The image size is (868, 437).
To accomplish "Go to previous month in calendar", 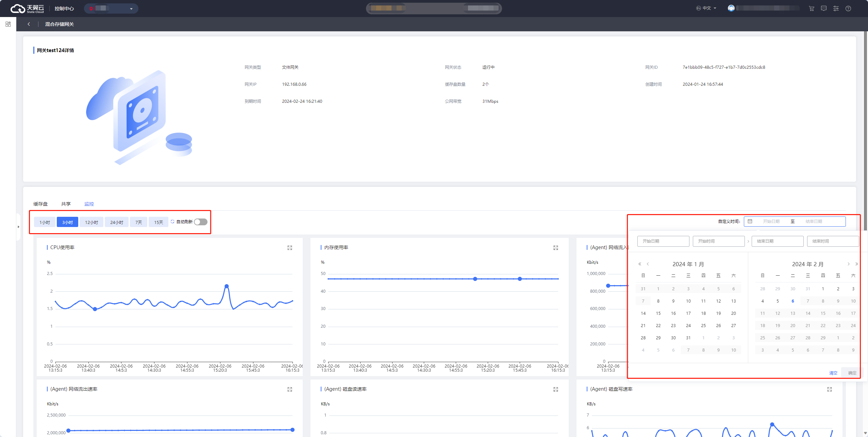I will click(x=648, y=264).
